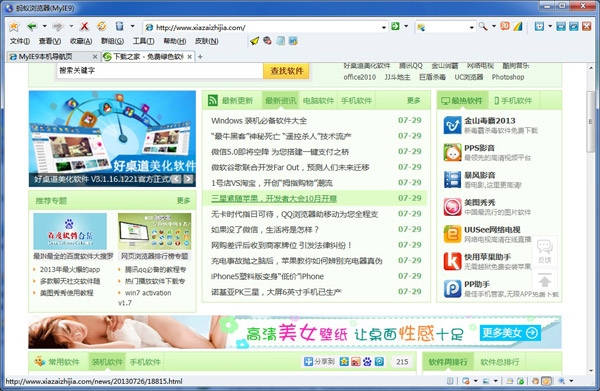Click the gray forward arrow
The height and width of the screenshot is (391, 600).
click(58, 26)
